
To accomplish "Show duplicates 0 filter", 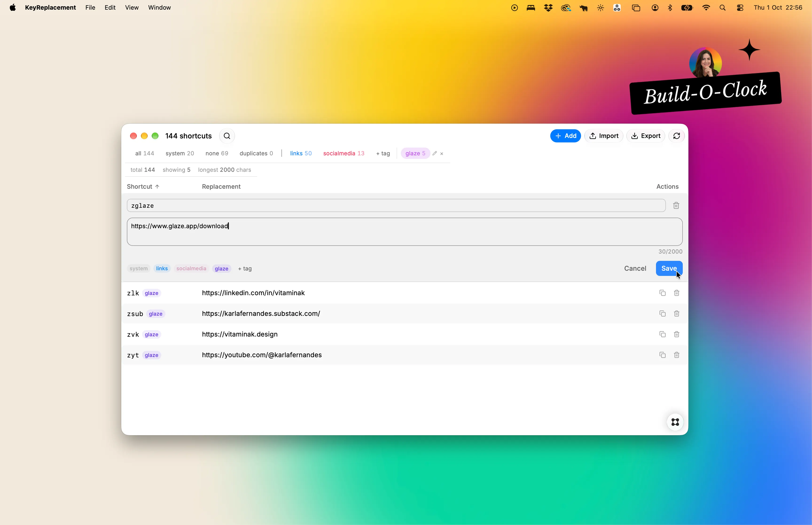I will pos(256,153).
